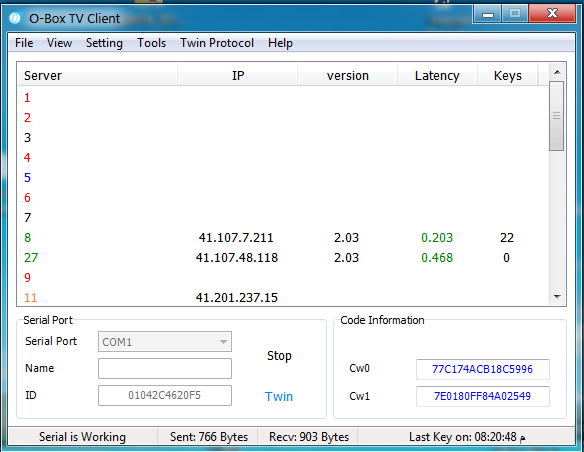The width and height of the screenshot is (584, 452).
Task: Click the Name input field
Action: point(165,368)
